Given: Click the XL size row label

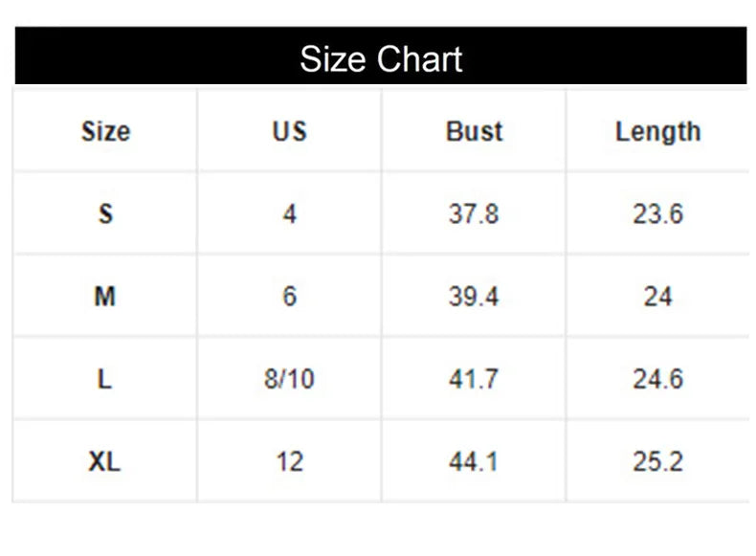Looking at the screenshot, I should [105, 462].
